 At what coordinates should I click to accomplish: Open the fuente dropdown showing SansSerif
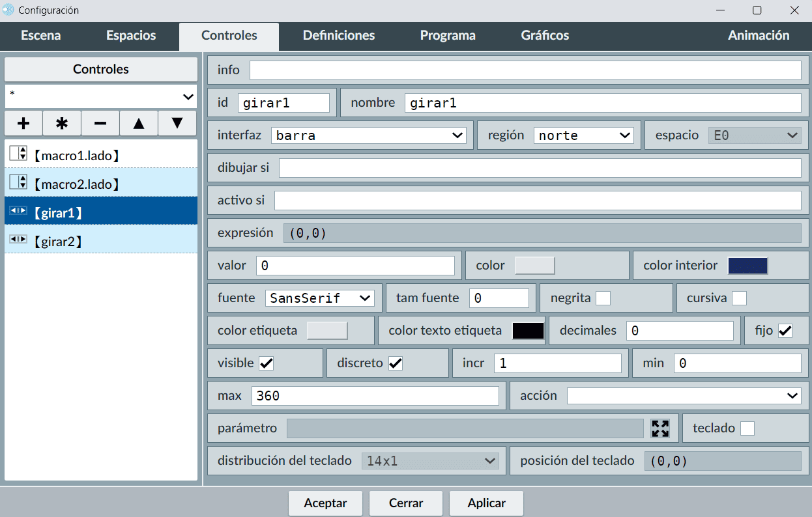pos(319,298)
